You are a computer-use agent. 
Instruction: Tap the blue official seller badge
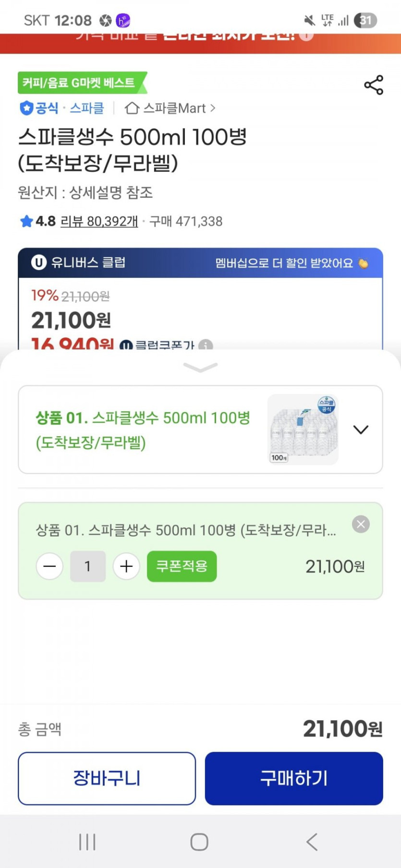[26, 108]
